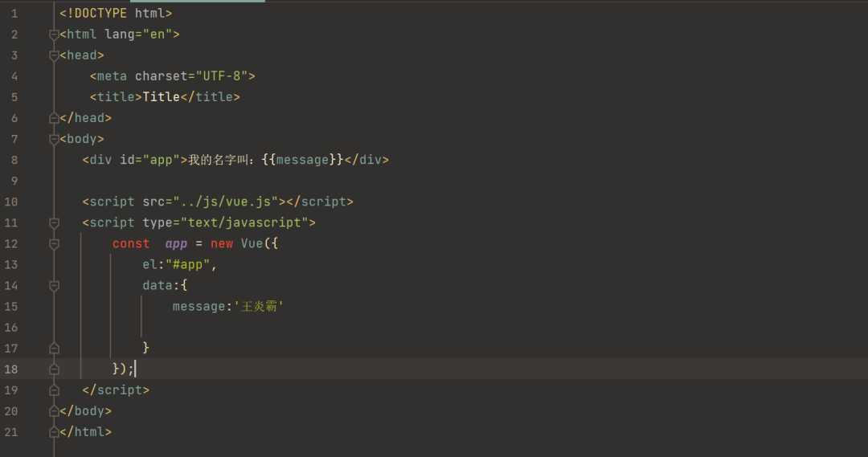Collapse the script block fold on line 11
The image size is (868, 457).
54,223
